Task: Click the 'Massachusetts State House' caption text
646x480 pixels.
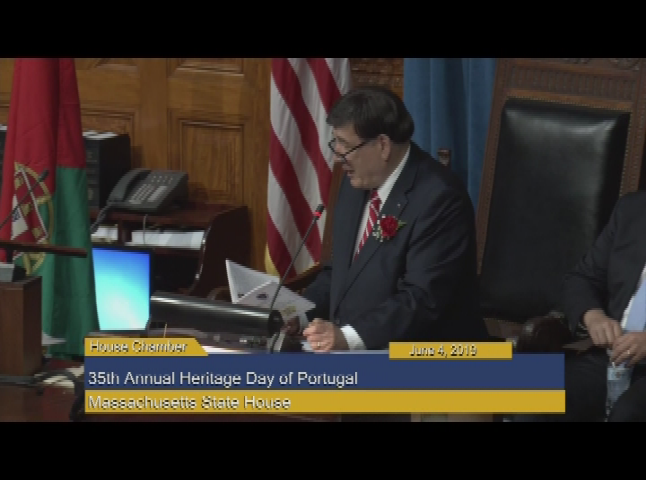Action: tap(190, 402)
